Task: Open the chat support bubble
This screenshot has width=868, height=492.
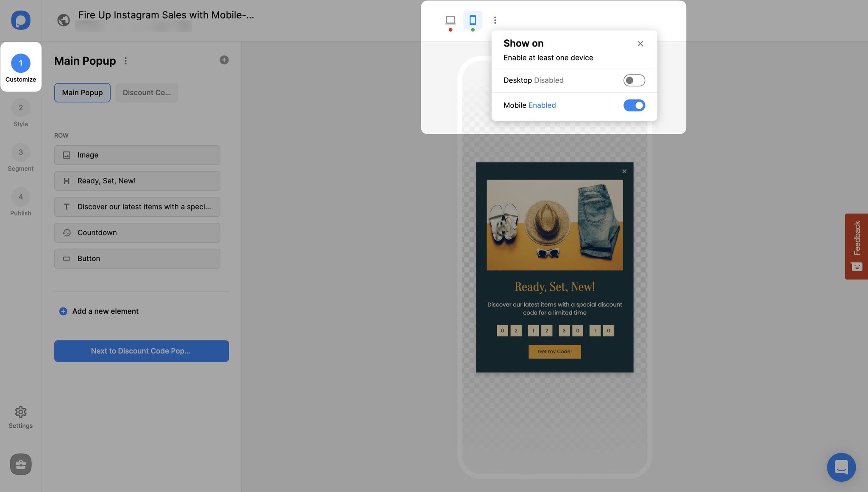Action: click(841, 467)
